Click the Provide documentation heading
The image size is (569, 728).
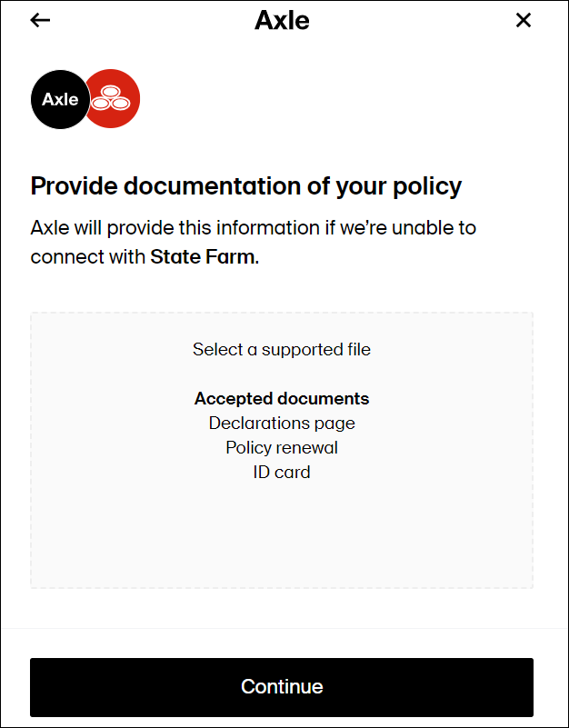click(245, 185)
